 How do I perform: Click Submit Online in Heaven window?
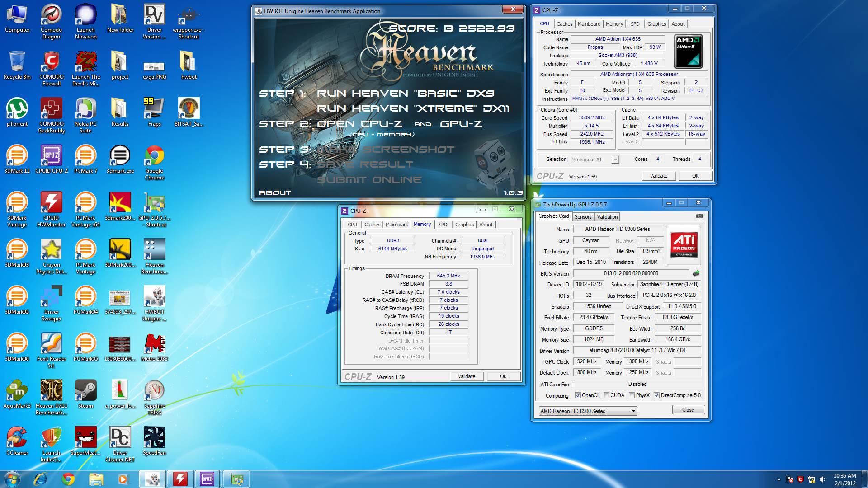(369, 180)
